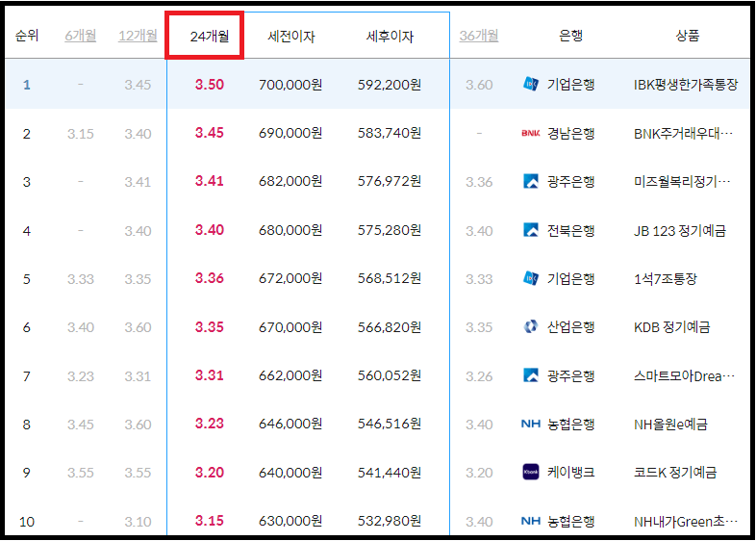Screen dimensions: 756x541
Task: Click the BNK 경남은행 logo icon
Action: coord(531,133)
